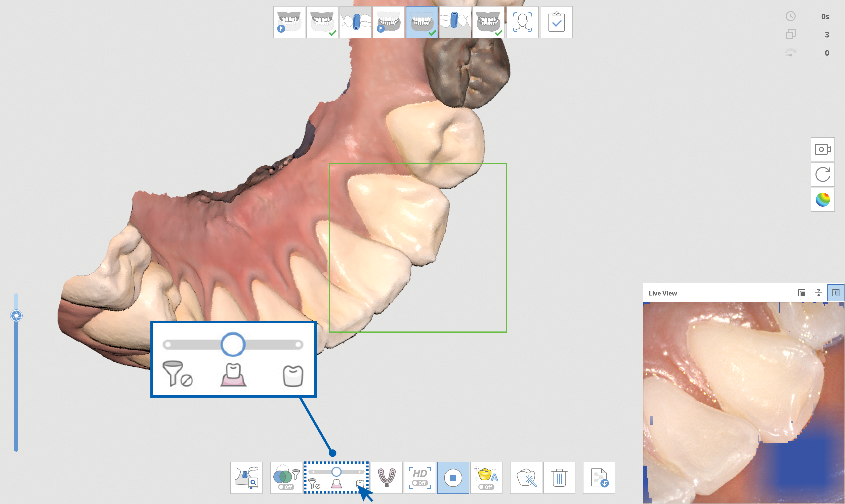Click the stop scanning button
Image resolution: width=845 pixels, height=504 pixels.
point(453,478)
